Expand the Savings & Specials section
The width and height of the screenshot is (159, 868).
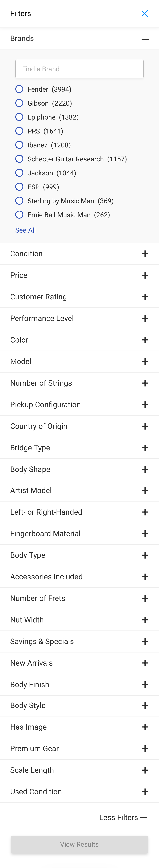[145, 641]
